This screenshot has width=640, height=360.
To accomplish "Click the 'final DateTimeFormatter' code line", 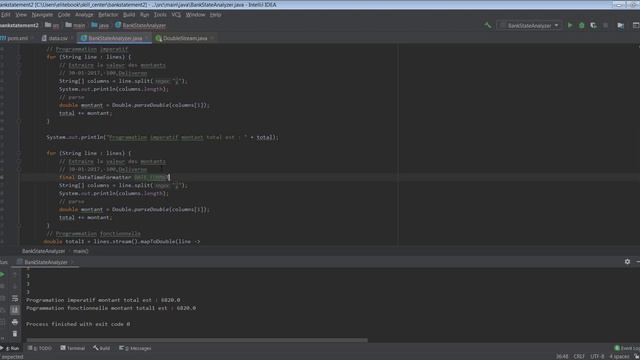I will pyautogui.click(x=114, y=177).
